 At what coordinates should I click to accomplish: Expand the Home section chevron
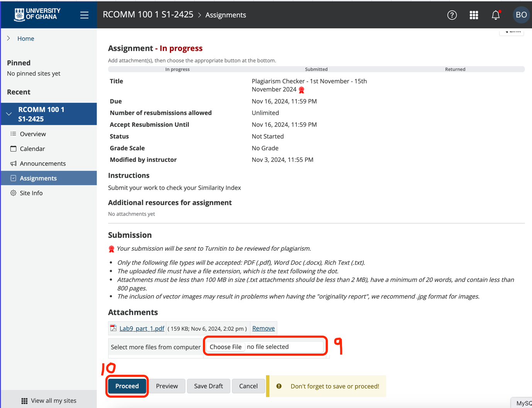(x=8, y=38)
